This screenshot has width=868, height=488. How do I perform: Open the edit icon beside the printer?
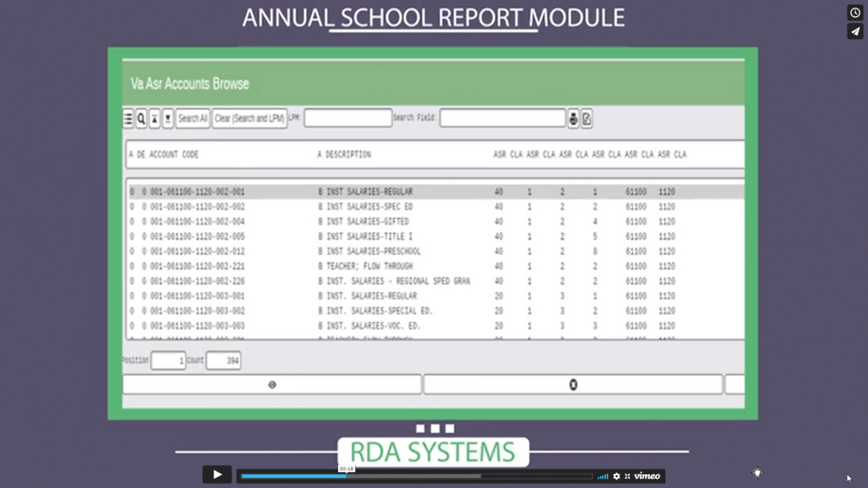(586, 119)
